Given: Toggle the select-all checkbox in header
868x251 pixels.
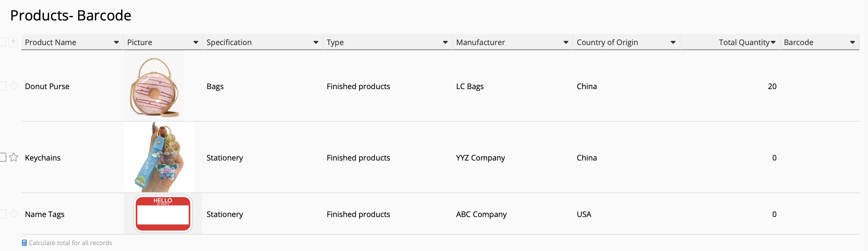Looking at the screenshot, I should point(3,42).
